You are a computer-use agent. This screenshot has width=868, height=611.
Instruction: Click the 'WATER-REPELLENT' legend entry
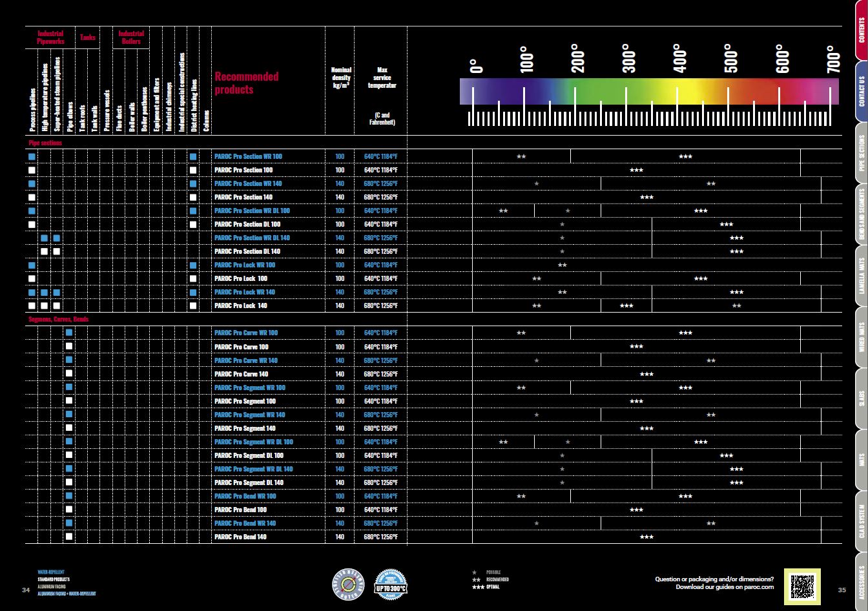[x=51, y=572]
